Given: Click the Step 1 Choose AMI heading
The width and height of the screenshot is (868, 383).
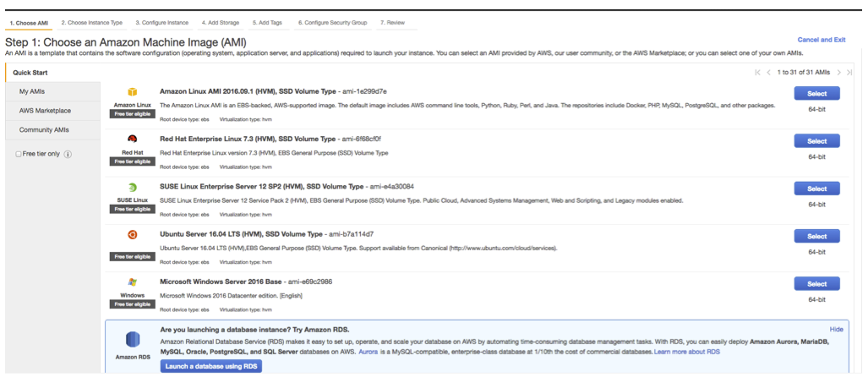Looking at the screenshot, I should point(126,42).
